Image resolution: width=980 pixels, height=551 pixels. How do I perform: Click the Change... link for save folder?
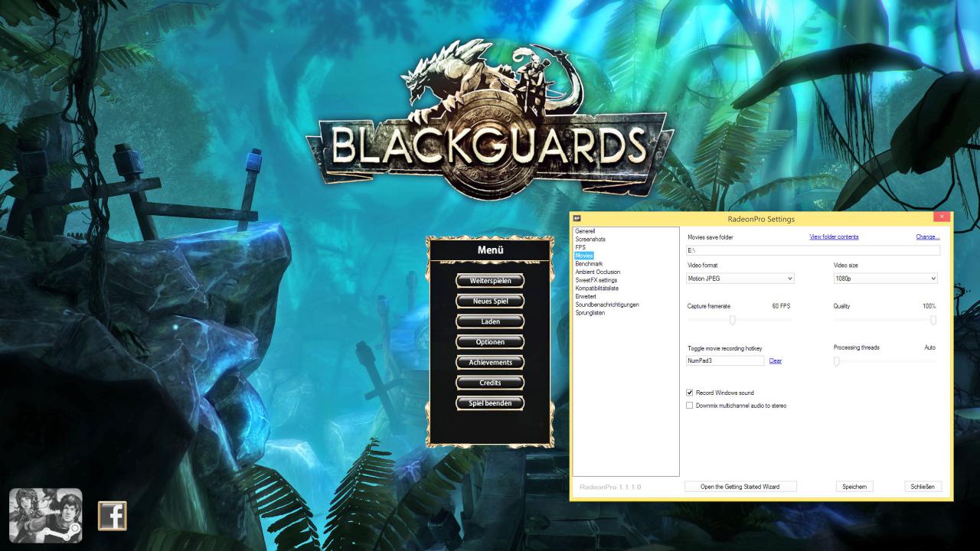tap(928, 237)
